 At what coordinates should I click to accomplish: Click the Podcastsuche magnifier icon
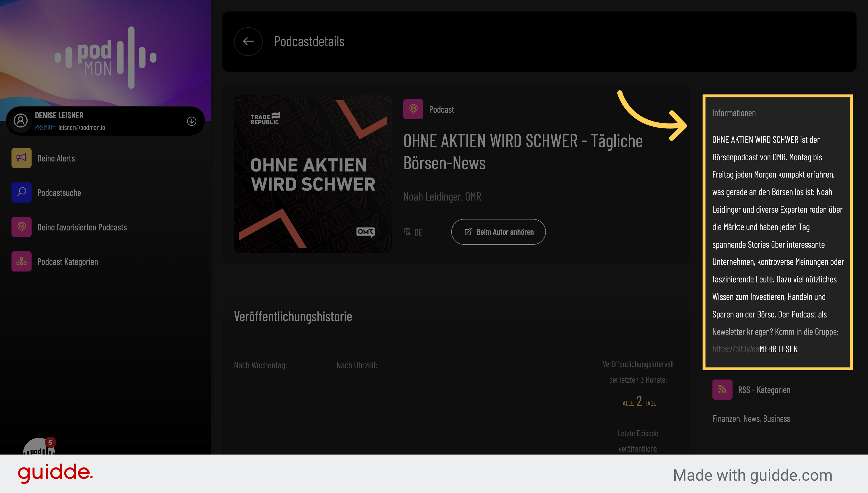21,192
